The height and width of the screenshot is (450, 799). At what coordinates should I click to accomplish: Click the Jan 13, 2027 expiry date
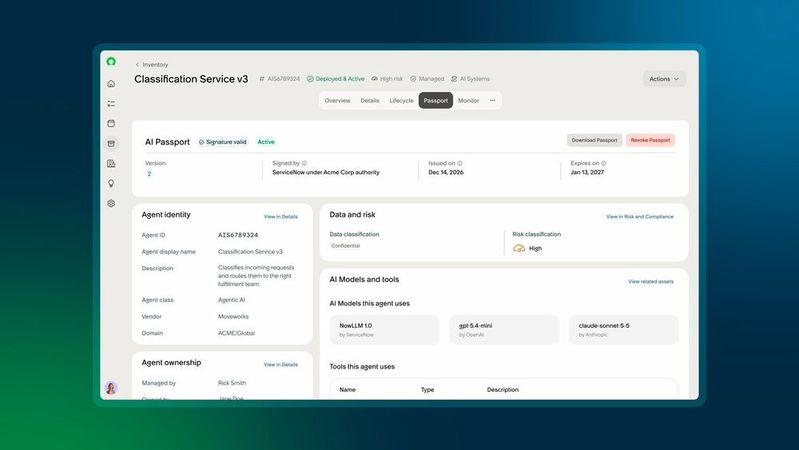click(587, 173)
